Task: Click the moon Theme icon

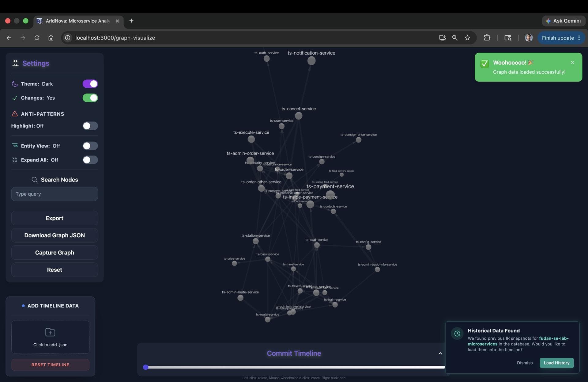Action: (15, 84)
